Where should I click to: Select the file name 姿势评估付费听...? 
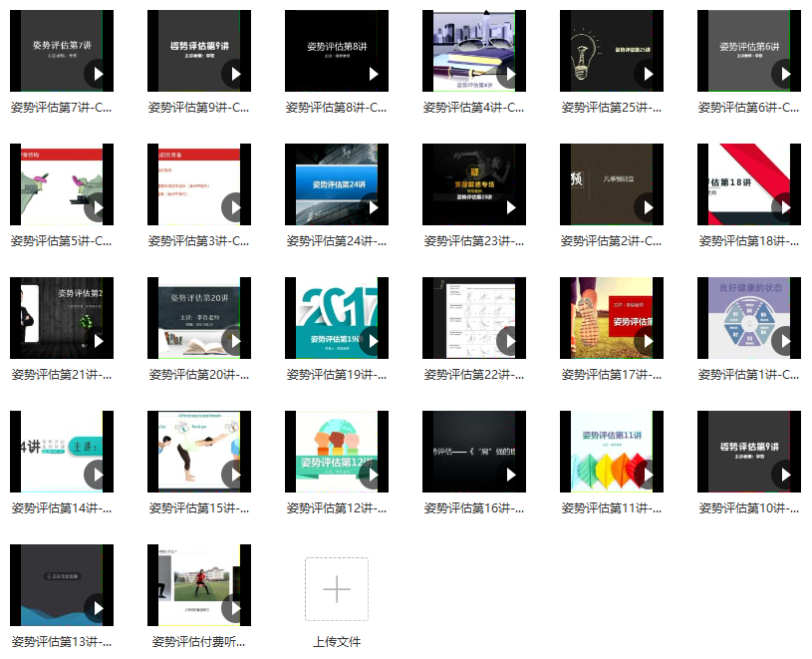198,642
